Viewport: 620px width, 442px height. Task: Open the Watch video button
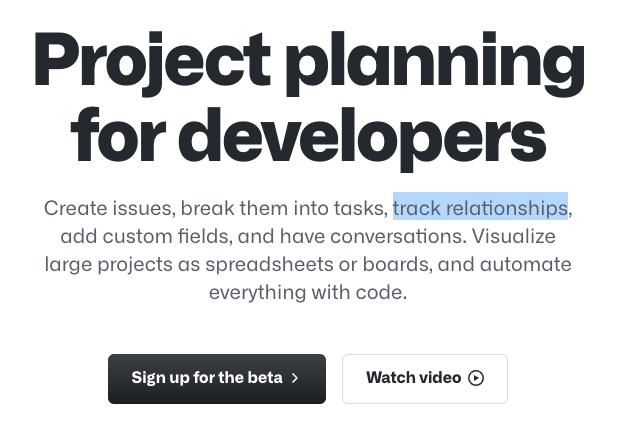424,378
